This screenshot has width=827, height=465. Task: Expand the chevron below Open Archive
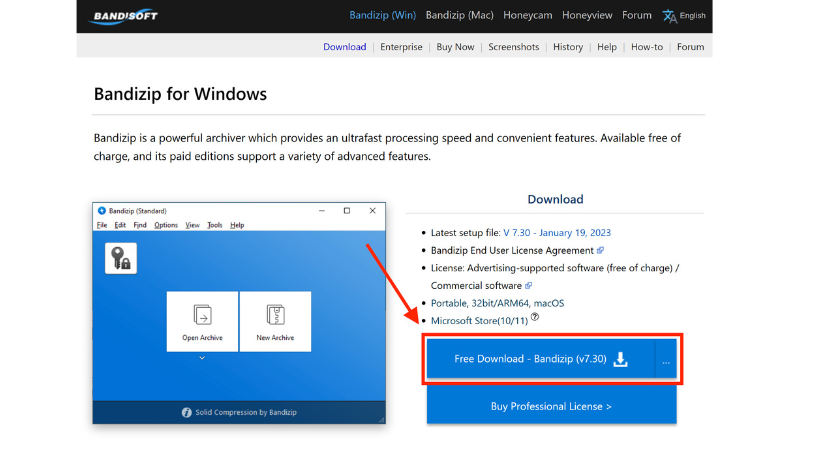coord(202,358)
